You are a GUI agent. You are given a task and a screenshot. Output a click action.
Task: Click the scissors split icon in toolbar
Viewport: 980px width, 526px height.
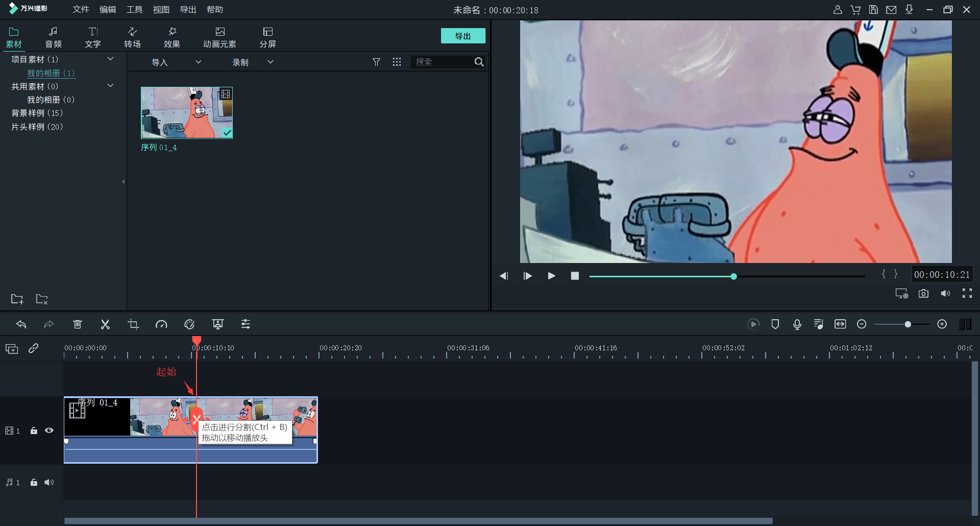(x=105, y=324)
